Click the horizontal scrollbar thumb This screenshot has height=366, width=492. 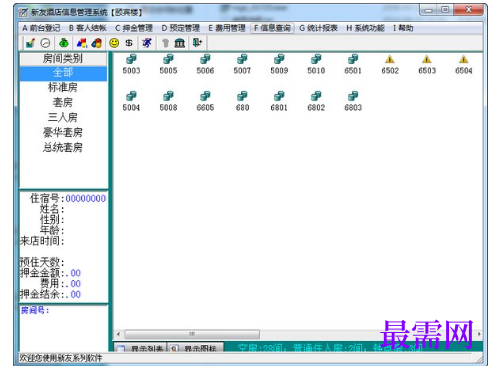pos(192,334)
